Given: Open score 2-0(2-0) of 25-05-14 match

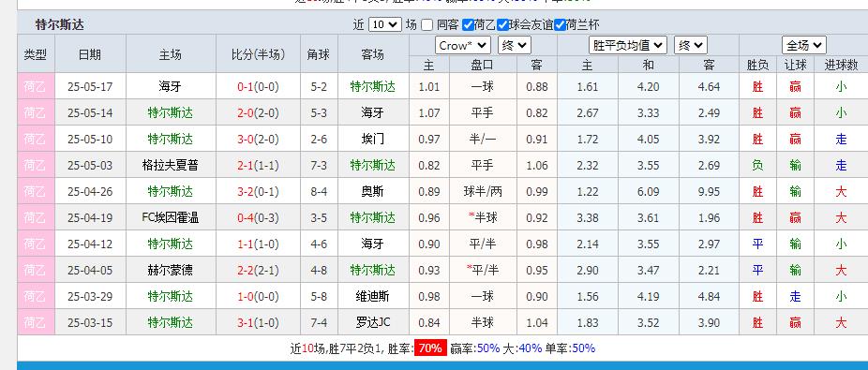Looking at the screenshot, I should pyautogui.click(x=258, y=112).
